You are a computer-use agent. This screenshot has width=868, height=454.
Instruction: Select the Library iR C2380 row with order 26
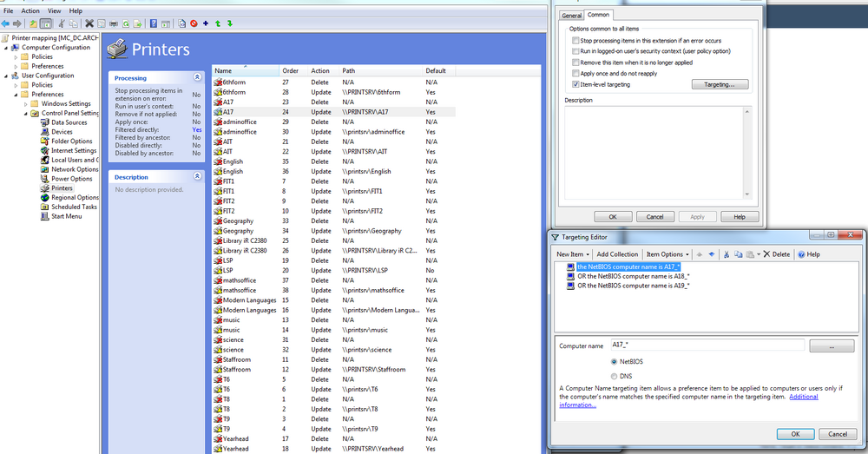(x=334, y=251)
